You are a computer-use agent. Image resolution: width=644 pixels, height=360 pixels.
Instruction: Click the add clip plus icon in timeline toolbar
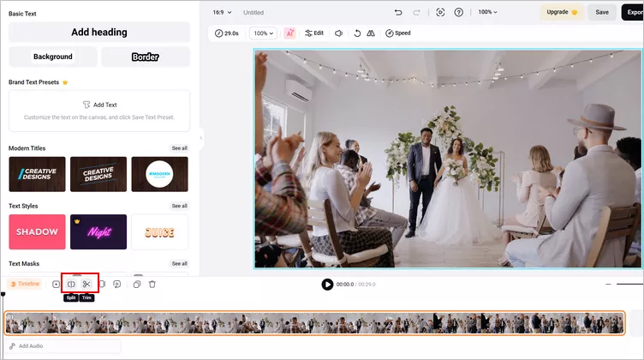click(56, 284)
